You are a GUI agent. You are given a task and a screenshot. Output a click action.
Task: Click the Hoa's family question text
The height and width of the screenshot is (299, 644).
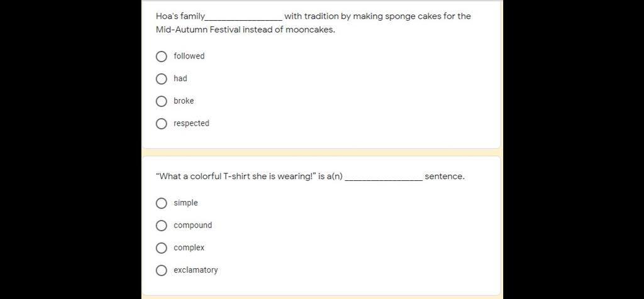pyautogui.click(x=313, y=23)
